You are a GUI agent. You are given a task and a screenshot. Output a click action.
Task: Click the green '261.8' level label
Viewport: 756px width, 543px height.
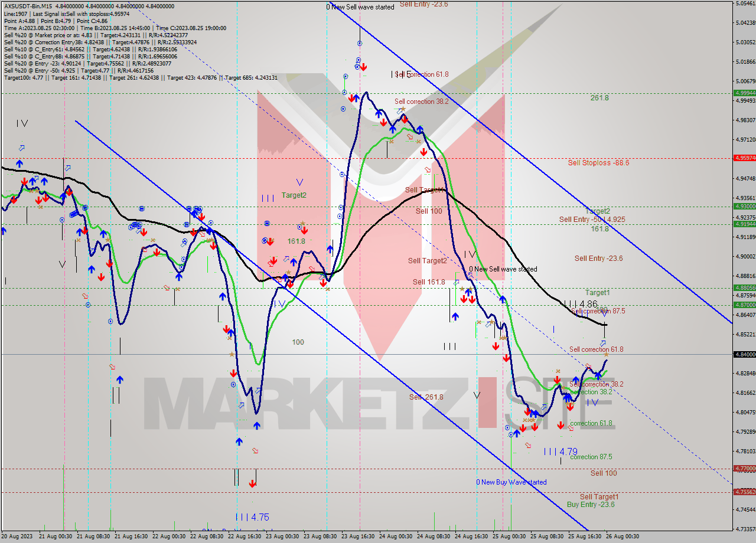coord(599,97)
